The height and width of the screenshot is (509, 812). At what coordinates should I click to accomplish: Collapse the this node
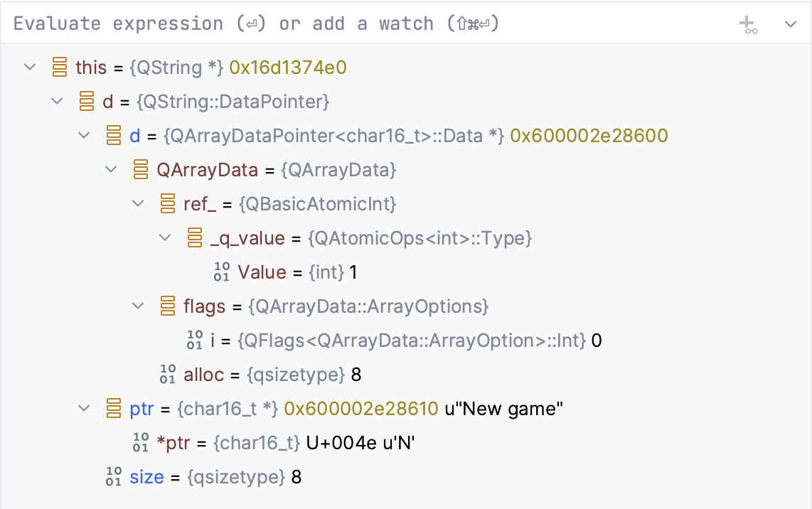(30, 67)
